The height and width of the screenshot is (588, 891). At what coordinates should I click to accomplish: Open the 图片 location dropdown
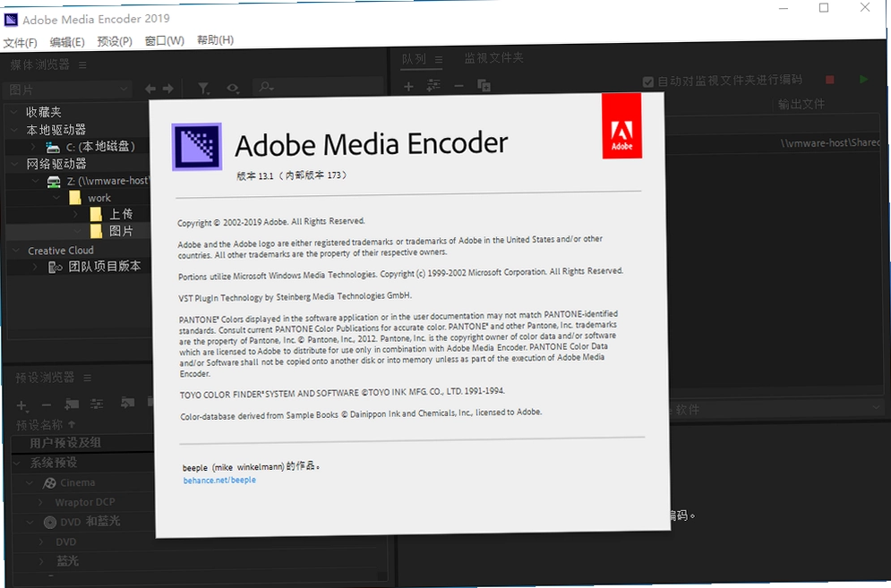[x=68, y=89]
